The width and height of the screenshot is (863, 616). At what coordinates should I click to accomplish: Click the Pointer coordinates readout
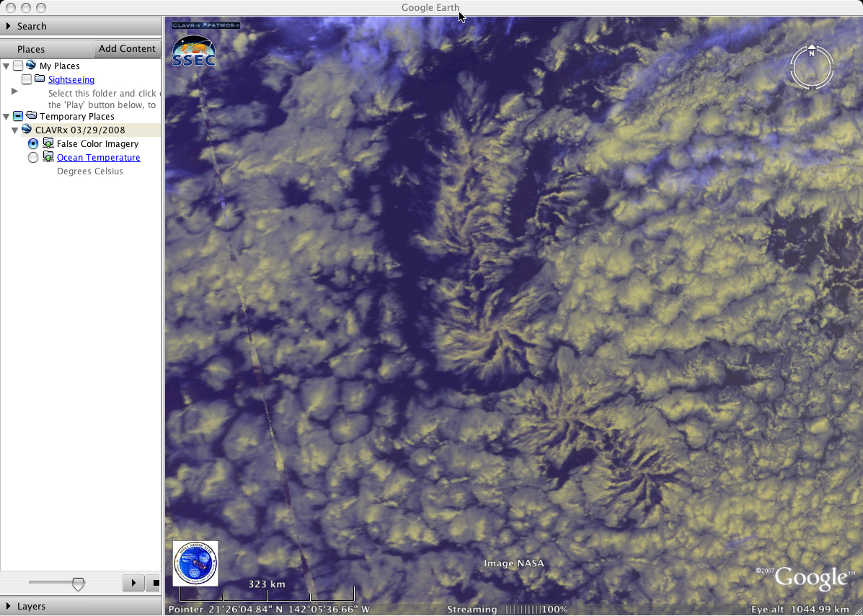pos(269,610)
